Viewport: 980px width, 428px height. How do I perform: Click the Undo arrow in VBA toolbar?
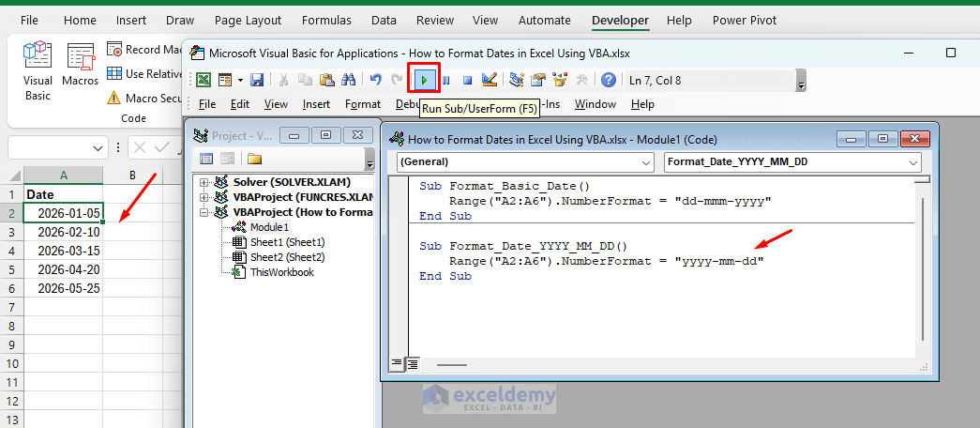coord(376,80)
